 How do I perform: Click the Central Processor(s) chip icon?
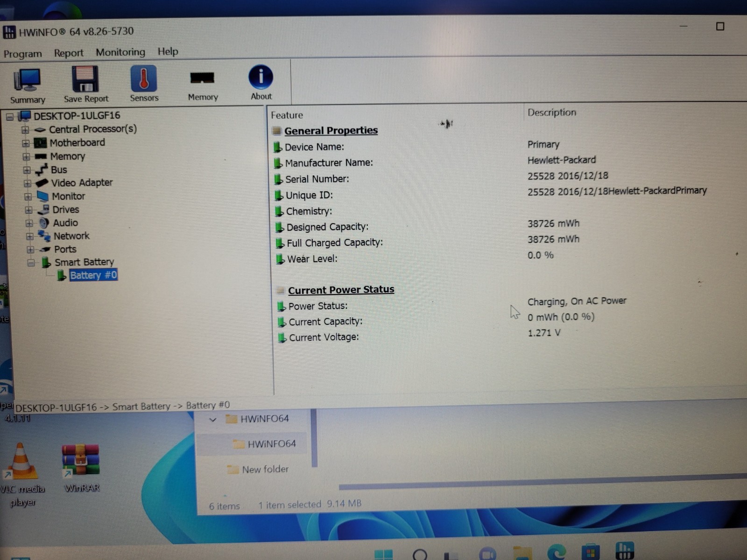(x=40, y=130)
